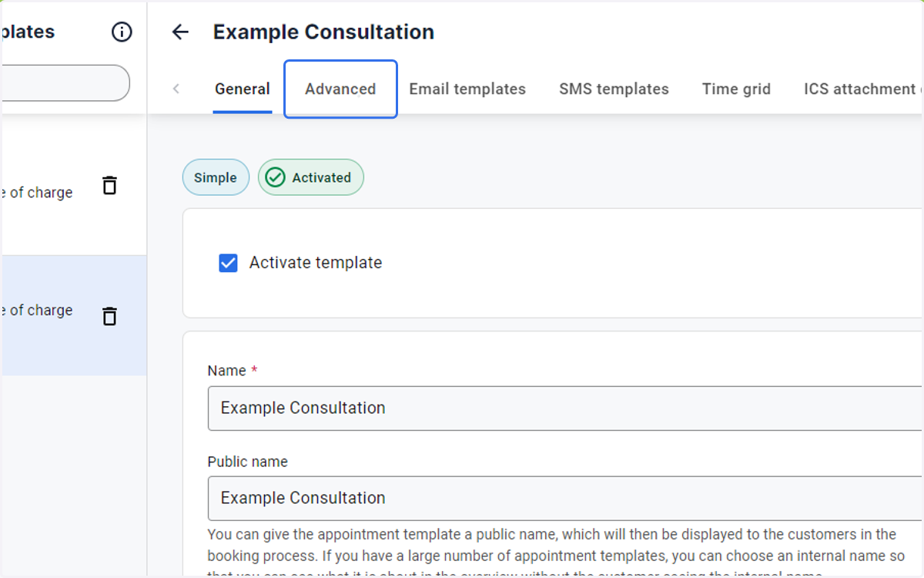The image size is (924, 578).
Task: Open the Email templates tab
Action: pyautogui.click(x=467, y=89)
